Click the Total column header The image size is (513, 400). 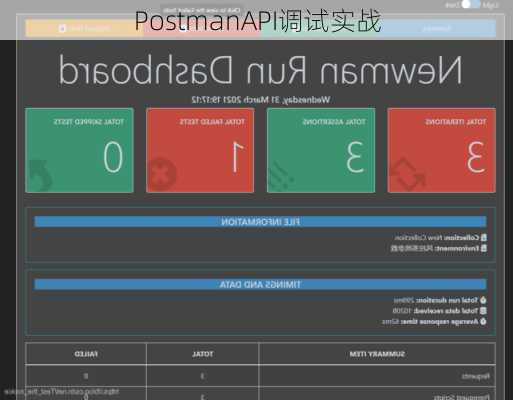pos(202,354)
